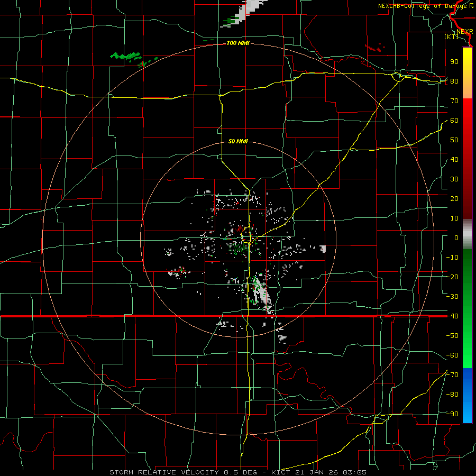Click the -50 scale value
This screenshot has height=476, width=476.
(x=452, y=336)
